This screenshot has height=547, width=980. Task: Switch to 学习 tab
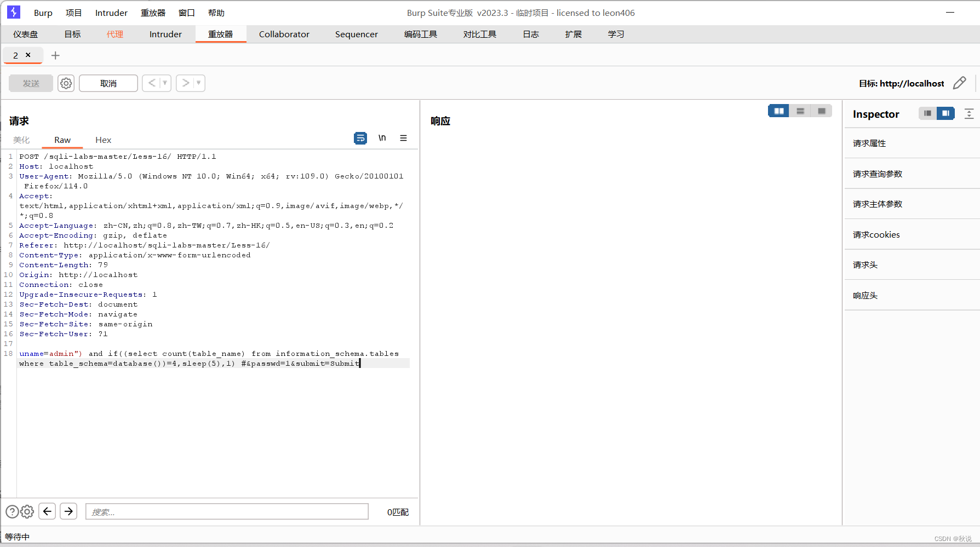coord(616,34)
